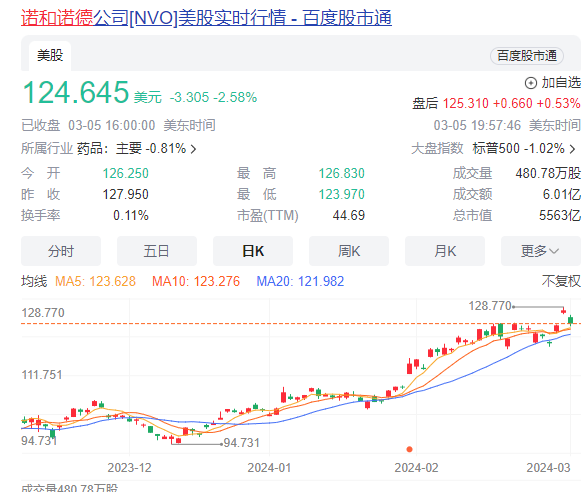Open the 不复权 adjustment selector
The height and width of the screenshot is (492, 588).
click(561, 281)
